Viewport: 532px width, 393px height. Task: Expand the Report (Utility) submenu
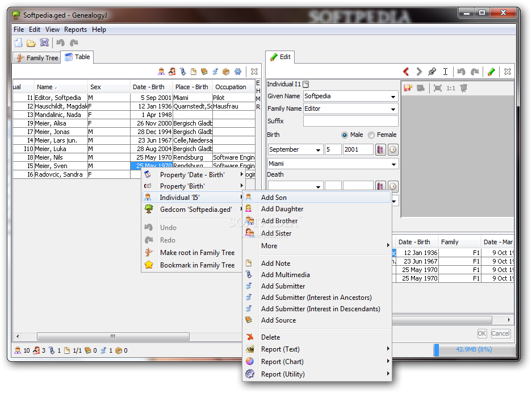pyautogui.click(x=317, y=374)
